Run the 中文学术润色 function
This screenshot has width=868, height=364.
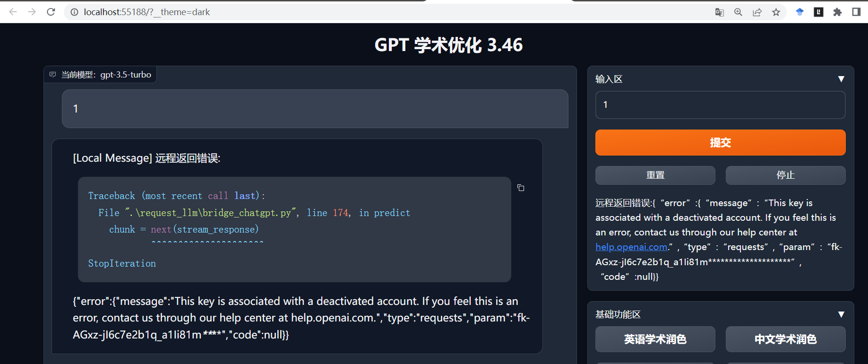pyautogui.click(x=785, y=339)
